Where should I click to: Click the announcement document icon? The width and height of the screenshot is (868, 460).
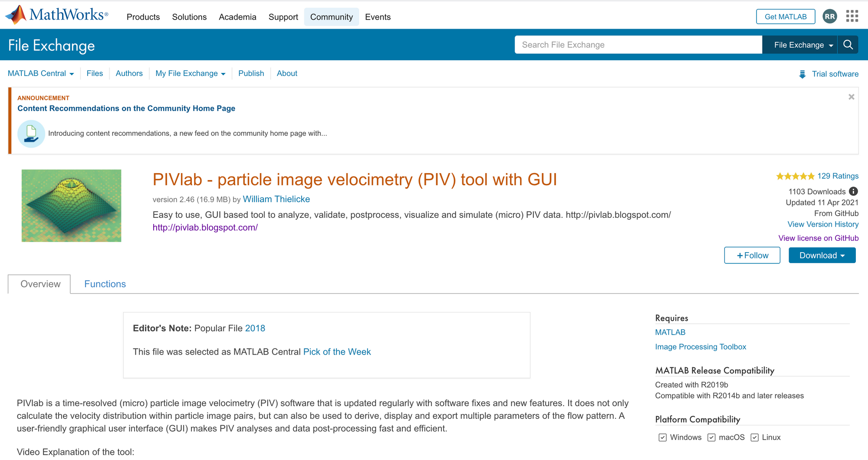[x=31, y=134]
